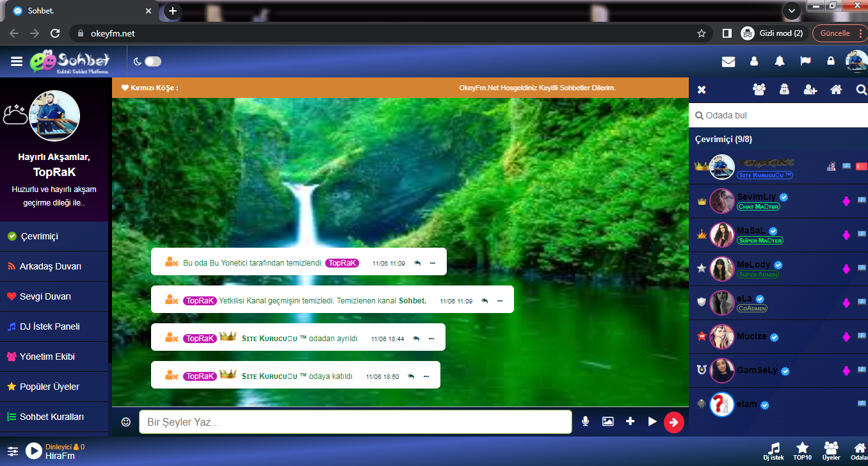Open MeLody user in online list

(778, 269)
